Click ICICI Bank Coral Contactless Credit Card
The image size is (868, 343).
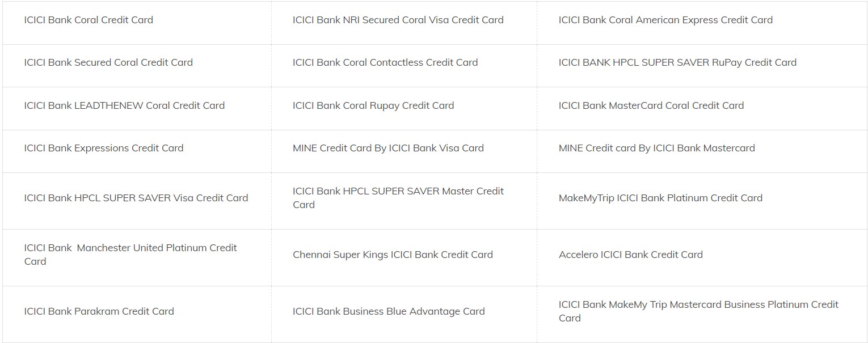385,62
